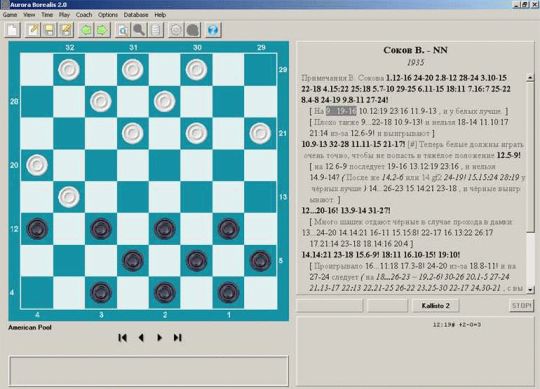Click the engine output '12:19# +2-0=3'
This screenshot has height=389, width=540.
pos(457,325)
